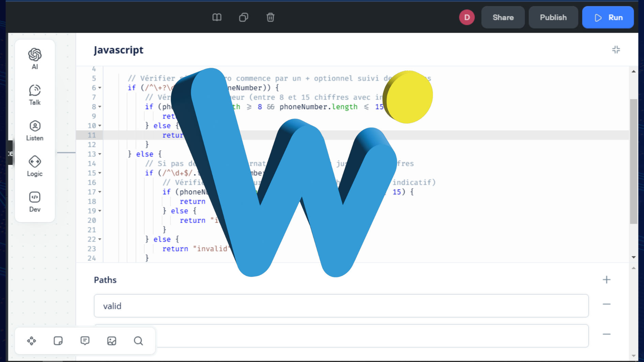This screenshot has width=644, height=362.
Task: Click the code editor vertical scrollbar
Action: (x=633, y=162)
